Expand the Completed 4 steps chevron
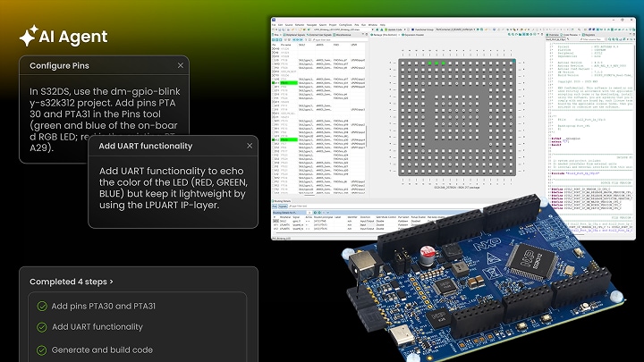The width and height of the screenshot is (644, 362). click(111, 282)
